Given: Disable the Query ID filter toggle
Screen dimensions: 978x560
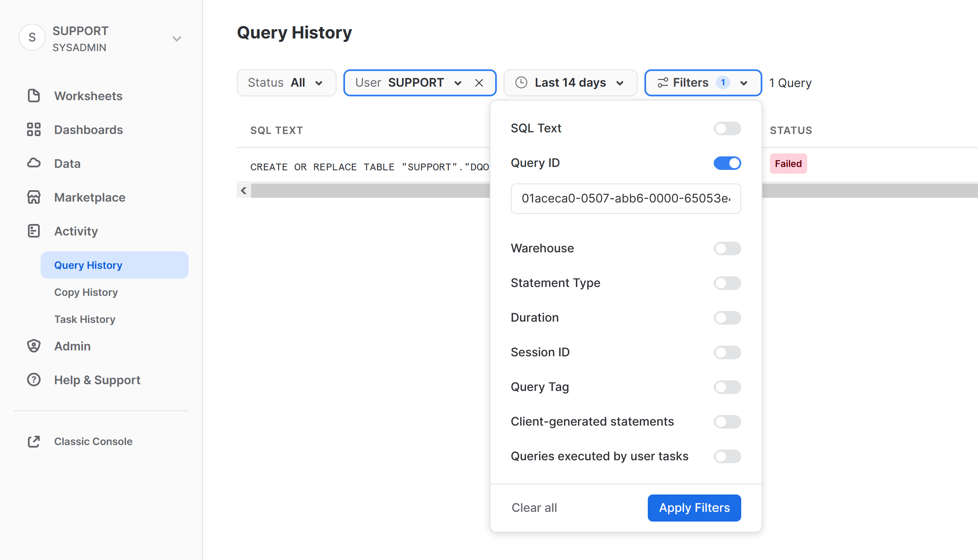Looking at the screenshot, I should (x=727, y=163).
